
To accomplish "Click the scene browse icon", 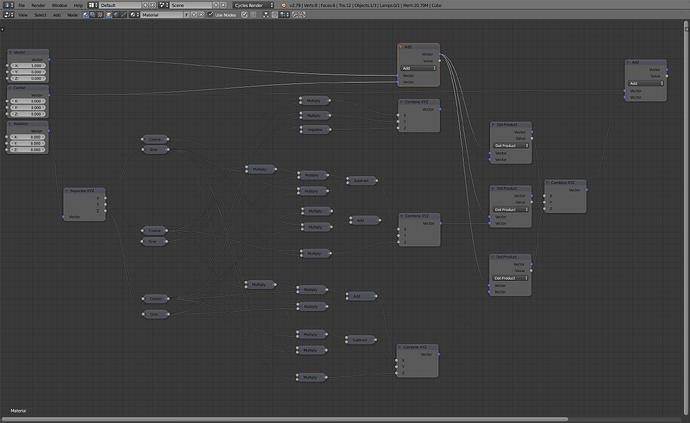I will click(164, 5).
